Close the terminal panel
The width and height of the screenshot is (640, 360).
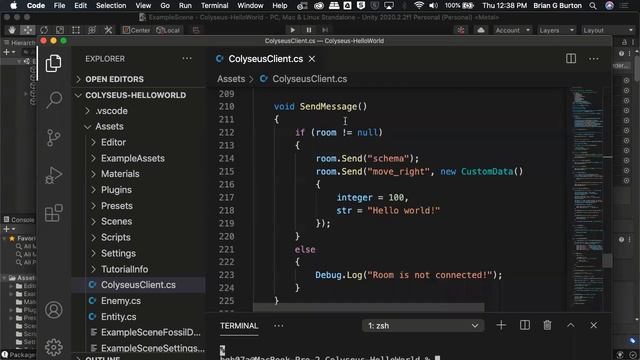593,325
